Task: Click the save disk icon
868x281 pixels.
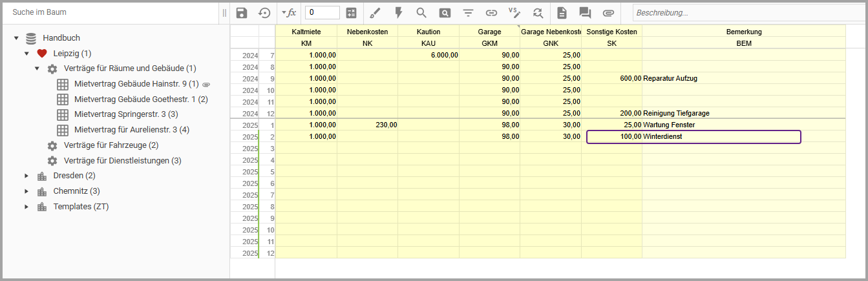Action: tap(242, 12)
